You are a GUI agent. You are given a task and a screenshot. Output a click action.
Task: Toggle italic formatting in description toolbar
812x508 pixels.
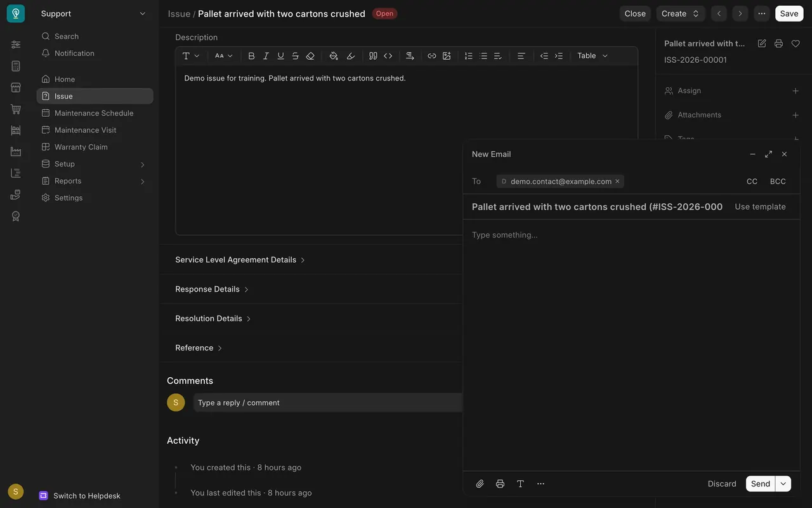coord(266,56)
